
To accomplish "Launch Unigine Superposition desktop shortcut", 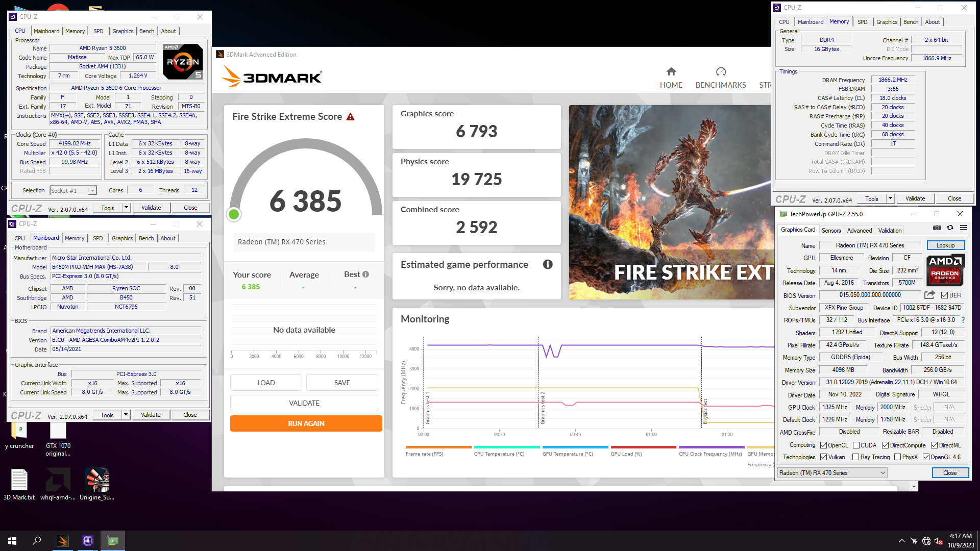I will click(97, 484).
